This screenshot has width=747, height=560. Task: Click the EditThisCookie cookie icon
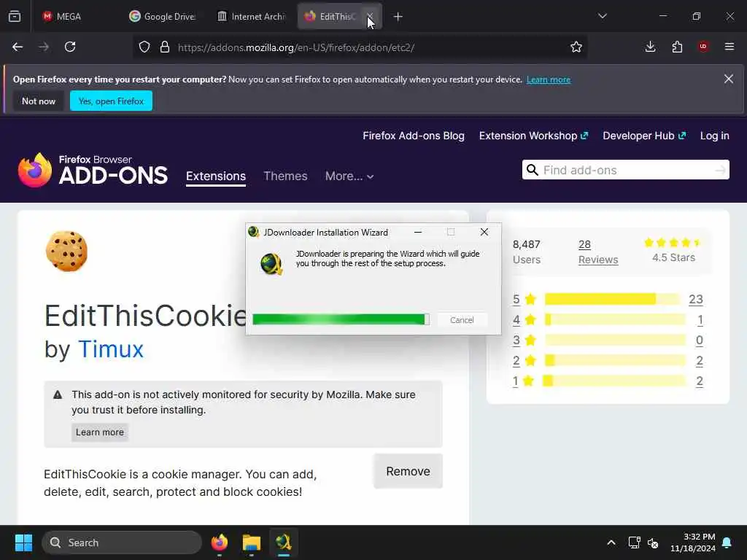66,252
